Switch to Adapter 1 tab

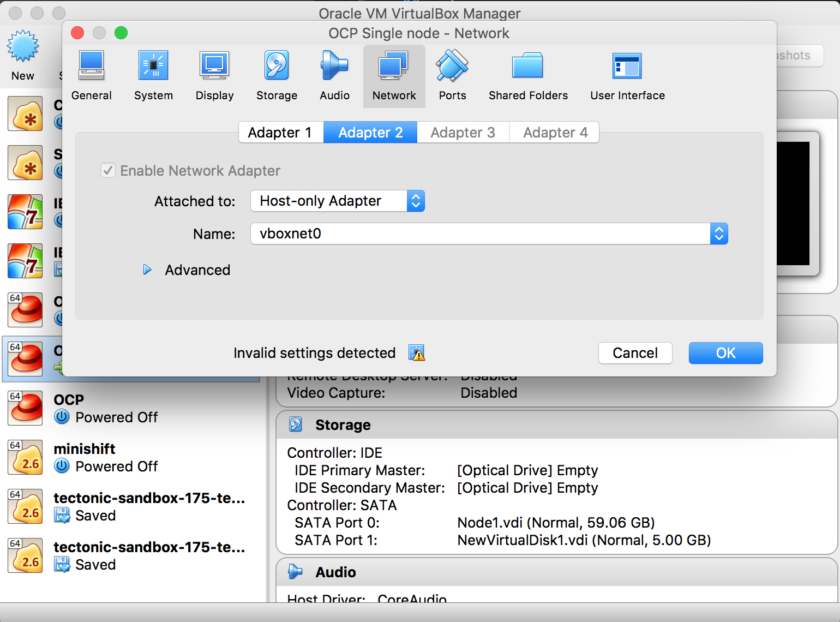coord(281,133)
